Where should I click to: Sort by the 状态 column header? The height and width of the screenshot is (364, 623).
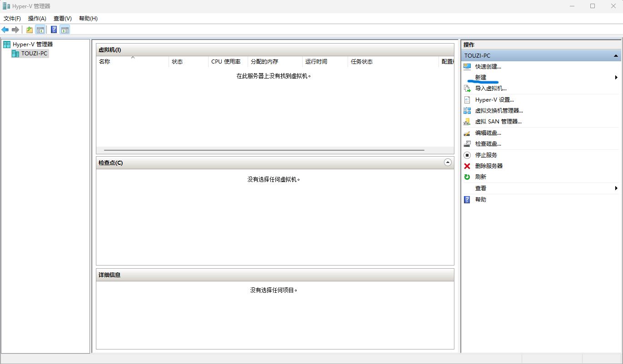coord(189,62)
